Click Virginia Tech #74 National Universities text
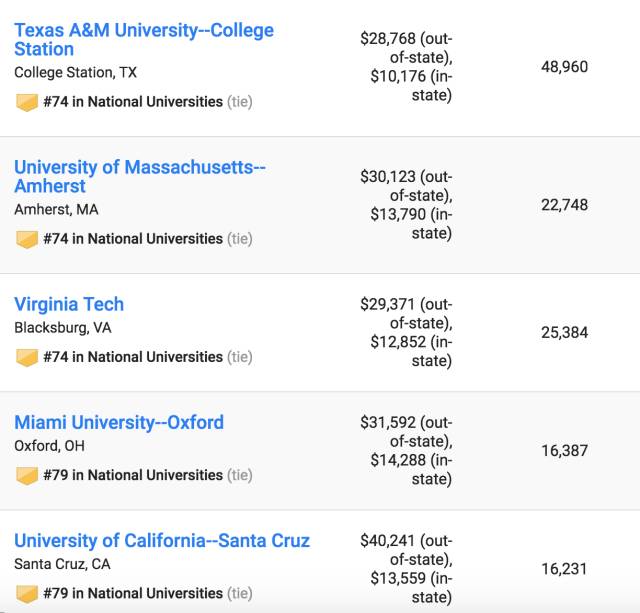 tap(133, 357)
